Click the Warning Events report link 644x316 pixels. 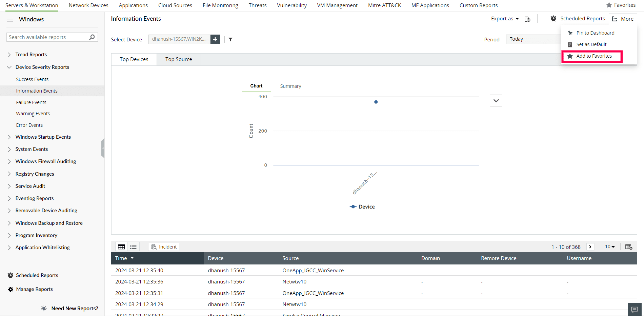tap(33, 113)
